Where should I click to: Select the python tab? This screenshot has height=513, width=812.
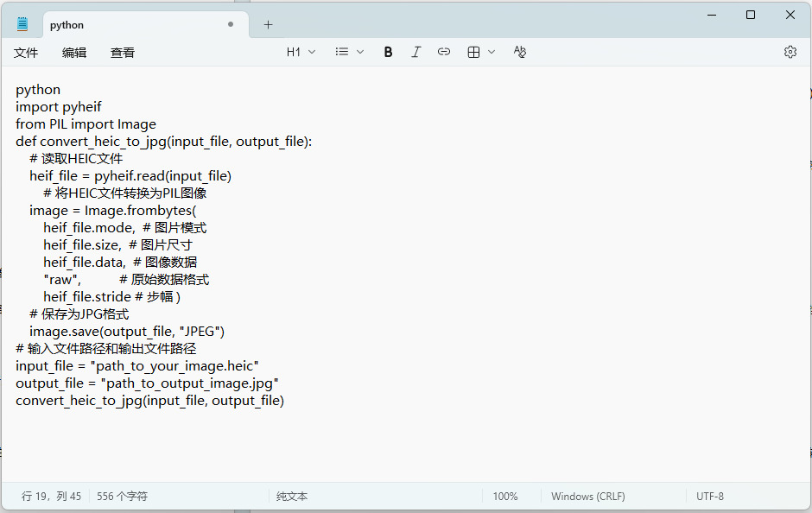point(146,25)
